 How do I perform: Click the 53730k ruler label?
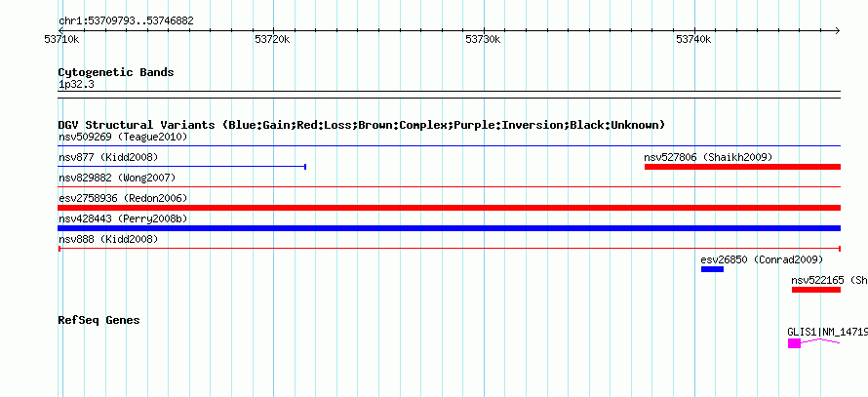point(483,40)
